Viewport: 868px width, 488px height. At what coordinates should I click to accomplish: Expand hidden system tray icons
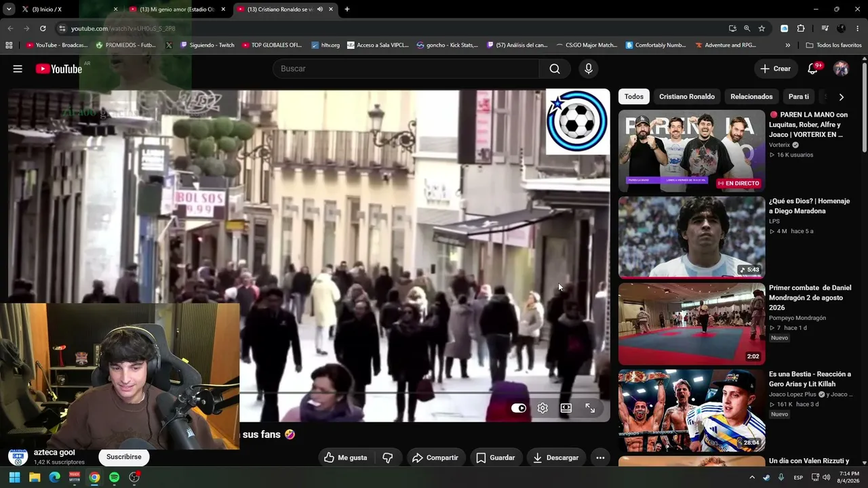tap(751, 477)
